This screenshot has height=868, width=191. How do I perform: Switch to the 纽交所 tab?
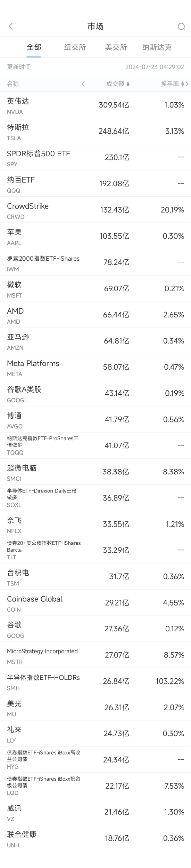click(75, 47)
